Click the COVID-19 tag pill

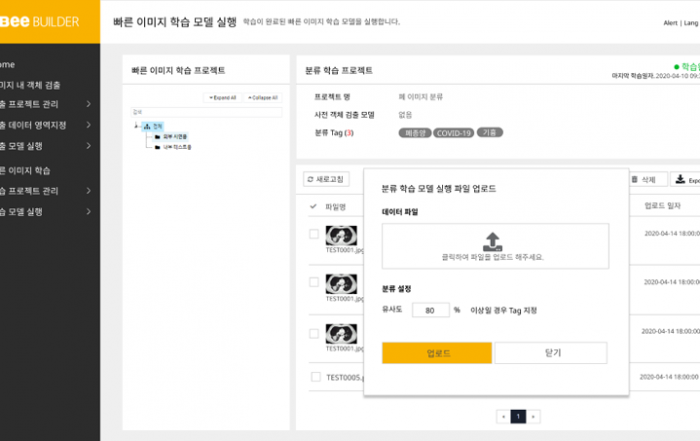pos(454,133)
